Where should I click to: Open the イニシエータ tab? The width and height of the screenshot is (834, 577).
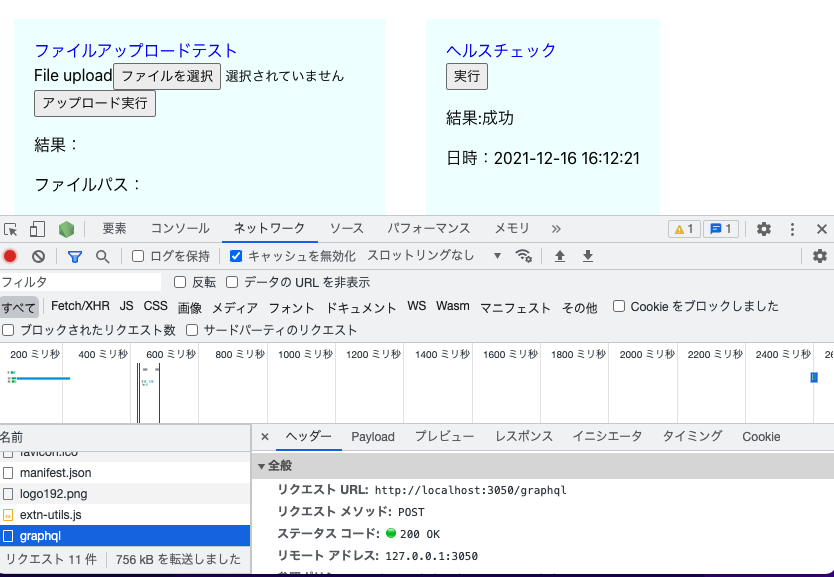[x=607, y=437]
